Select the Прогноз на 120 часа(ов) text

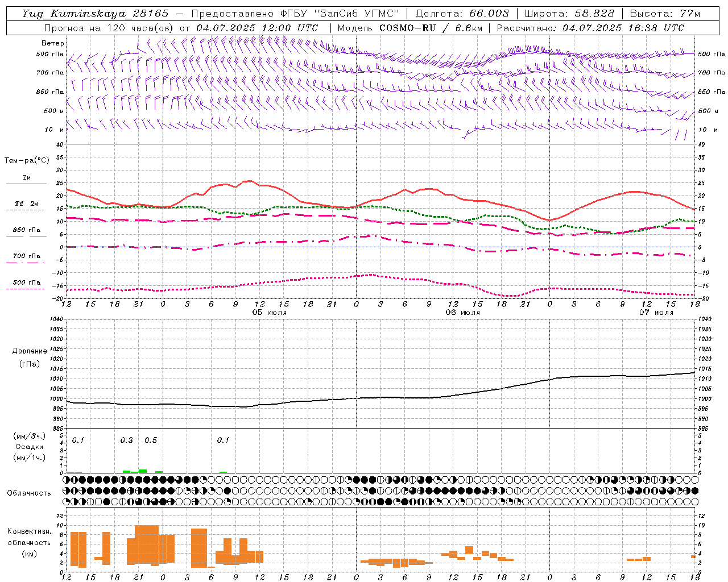(x=109, y=28)
